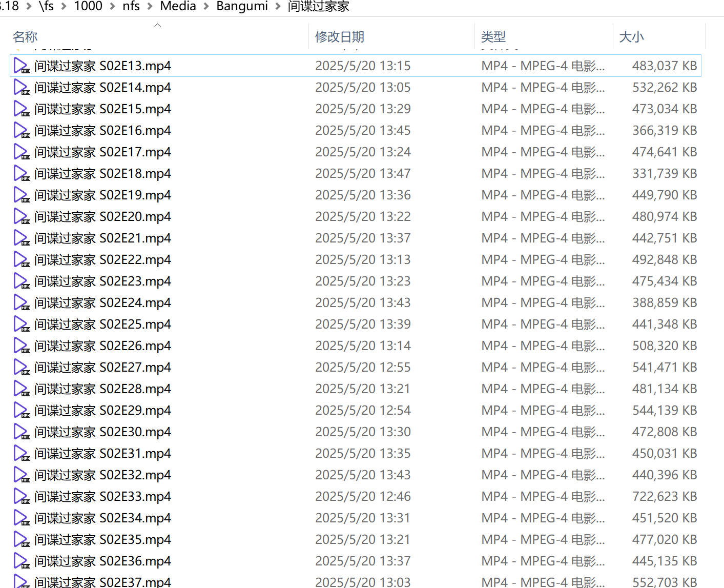Click 间谍过家家 breadcrumb segment

pos(318,6)
